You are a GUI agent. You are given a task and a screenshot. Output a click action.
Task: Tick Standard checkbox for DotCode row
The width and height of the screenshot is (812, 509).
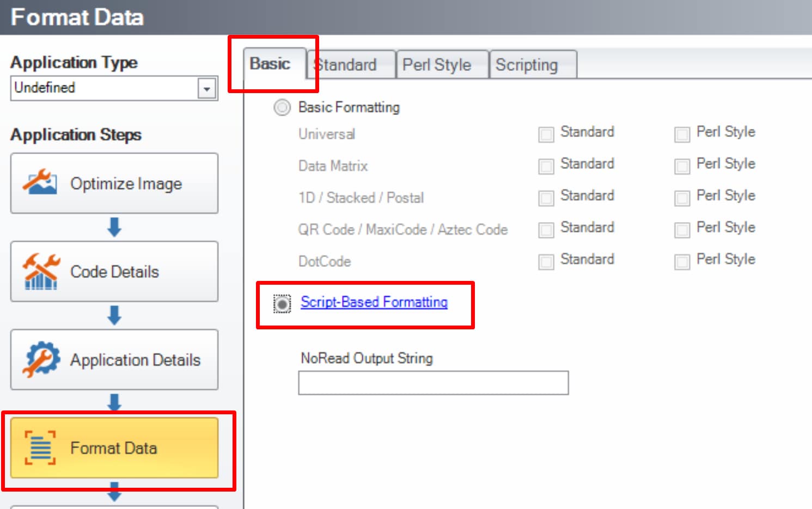[x=546, y=262]
